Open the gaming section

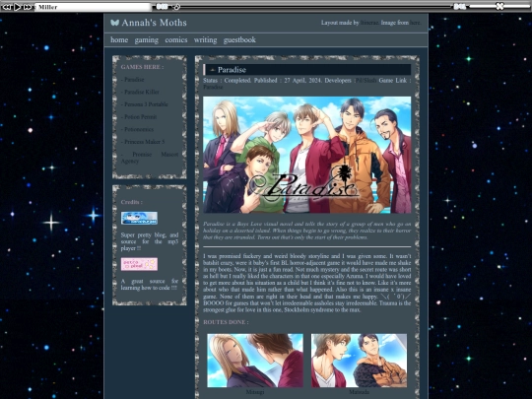tap(146, 40)
